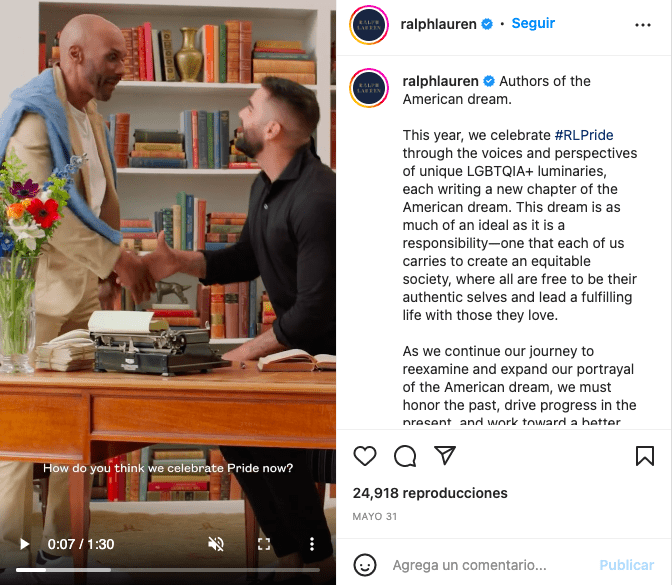The width and height of the screenshot is (672, 585).
Task: Seek within the video progress bar
Action: tap(168, 570)
